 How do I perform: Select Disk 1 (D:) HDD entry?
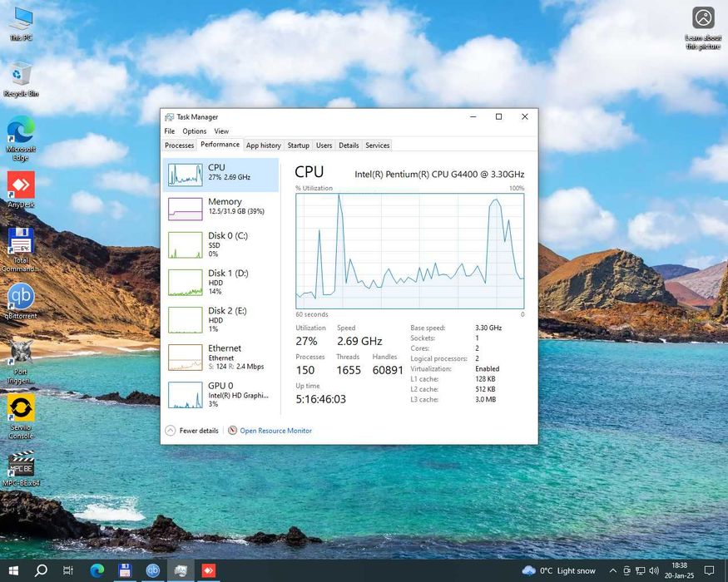[x=221, y=282]
